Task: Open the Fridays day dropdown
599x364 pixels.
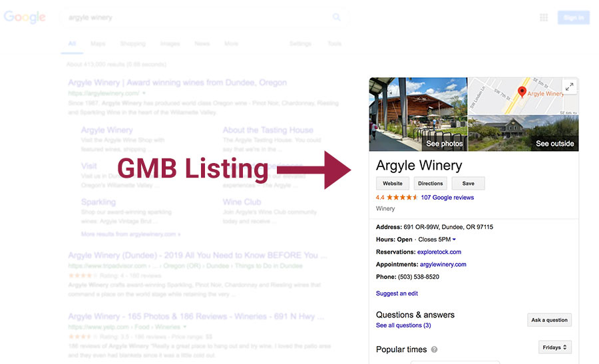Action: pyautogui.click(x=554, y=347)
